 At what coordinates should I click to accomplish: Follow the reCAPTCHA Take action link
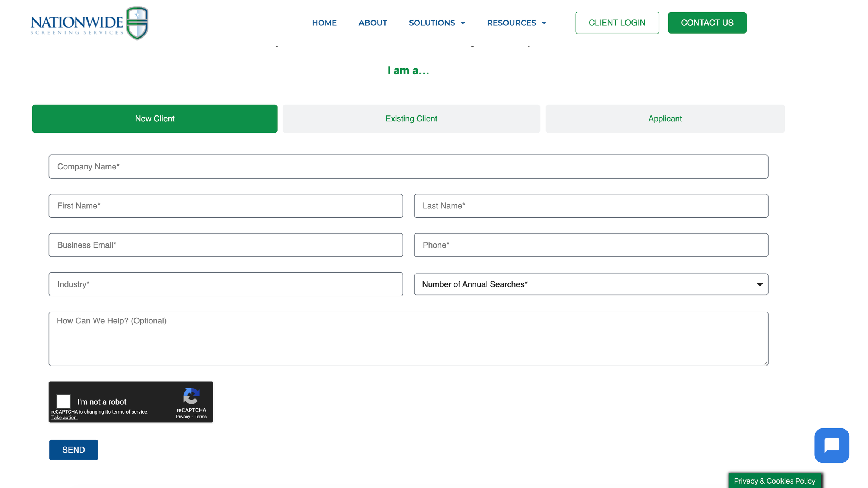64,418
